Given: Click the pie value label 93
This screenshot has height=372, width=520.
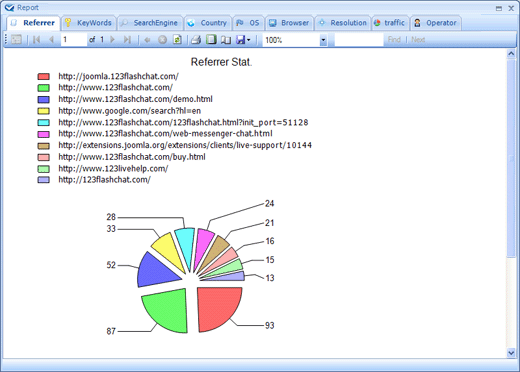Looking at the screenshot, I should click(x=269, y=325).
